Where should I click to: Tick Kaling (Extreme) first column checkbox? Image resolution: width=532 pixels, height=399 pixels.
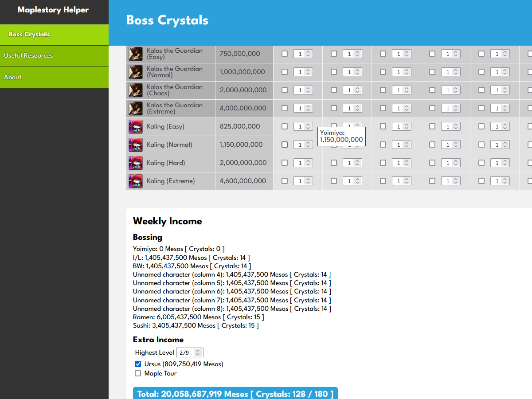pyautogui.click(x=285, y=181)
